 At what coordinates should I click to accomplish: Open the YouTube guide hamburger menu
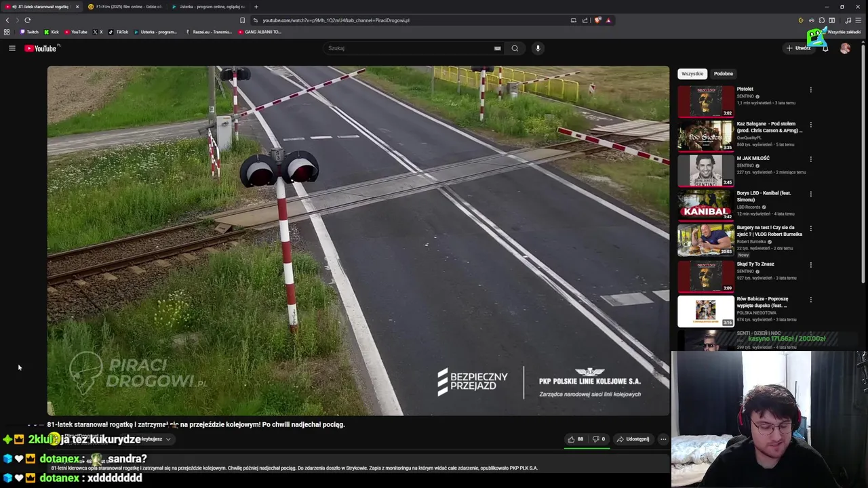coord(12,48)
